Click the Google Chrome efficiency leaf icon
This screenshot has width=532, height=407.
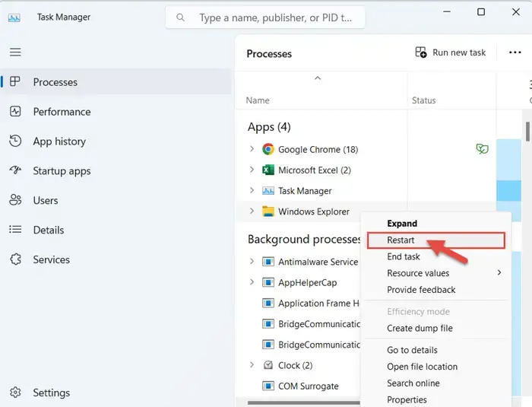482,149
